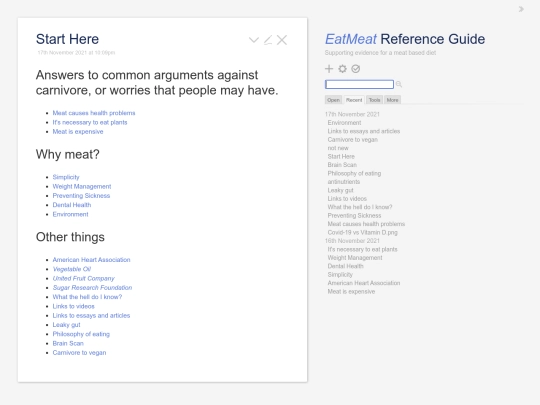Screen dimensions: 540x405
Task: Focus the sidebar search field
Action: click(359, 84)
